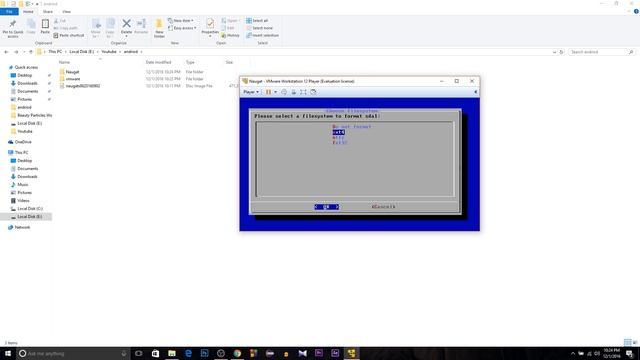Open the dropdown arrow beside VMware pause button

tap(276, 92)
